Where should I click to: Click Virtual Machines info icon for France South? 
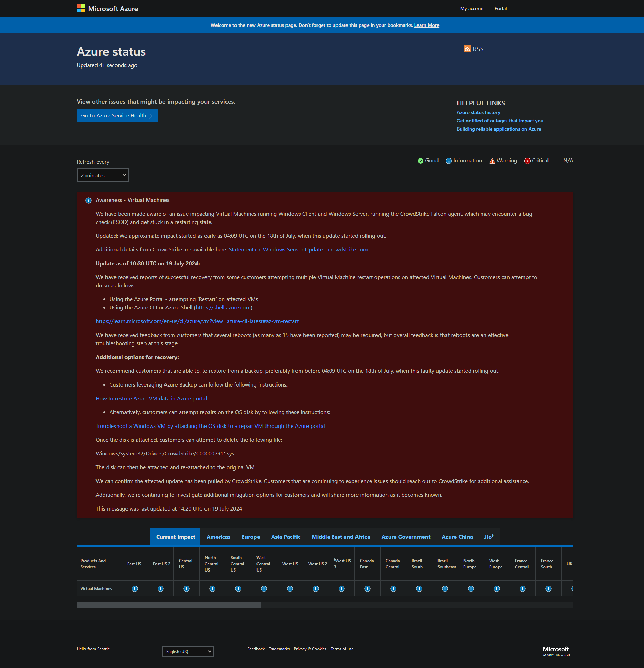pos(549,589)
